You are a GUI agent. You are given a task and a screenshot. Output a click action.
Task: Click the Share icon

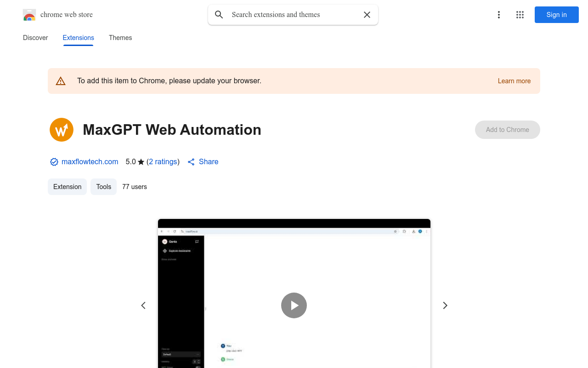click(191, 162)
